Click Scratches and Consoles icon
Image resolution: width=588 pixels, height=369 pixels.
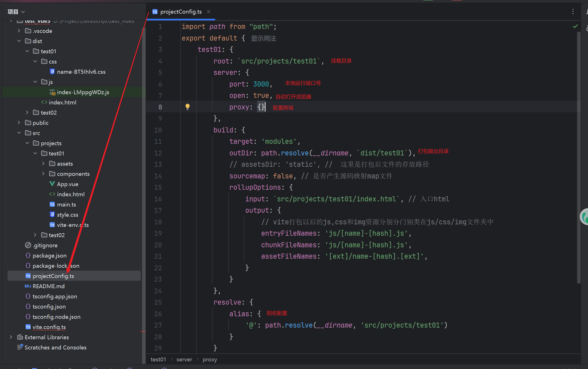point(20,347)
